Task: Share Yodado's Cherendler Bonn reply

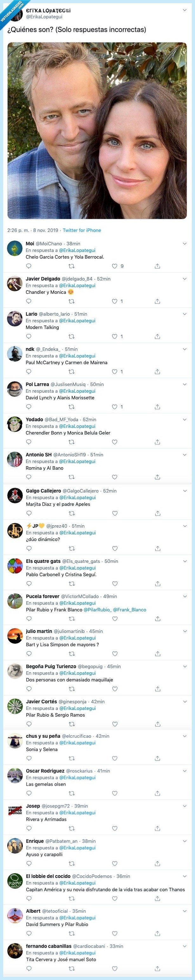Action: pos(157,442)
